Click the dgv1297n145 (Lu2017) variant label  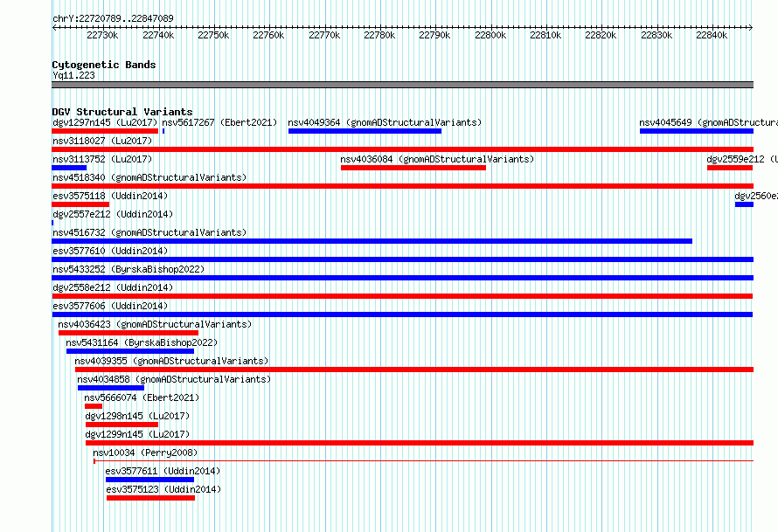pyautogui.click(x=105, y=122)
